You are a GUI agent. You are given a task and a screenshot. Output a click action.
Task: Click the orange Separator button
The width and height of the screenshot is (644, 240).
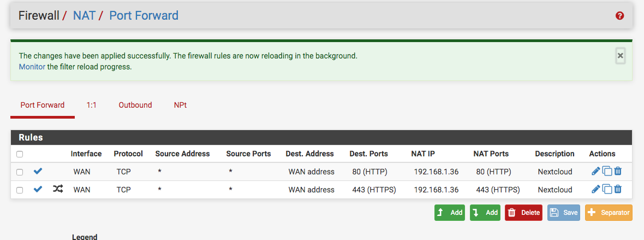coord(609,213)
